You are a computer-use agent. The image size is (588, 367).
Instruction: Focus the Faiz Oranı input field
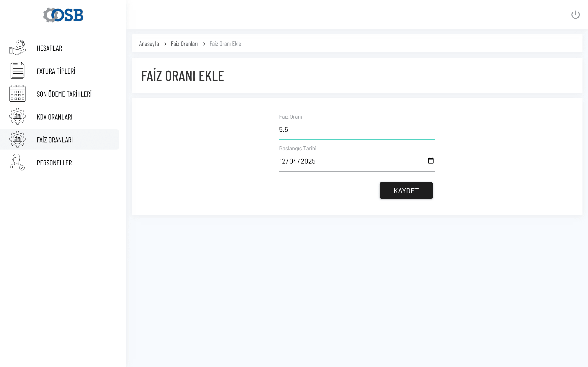pos(357,130)
